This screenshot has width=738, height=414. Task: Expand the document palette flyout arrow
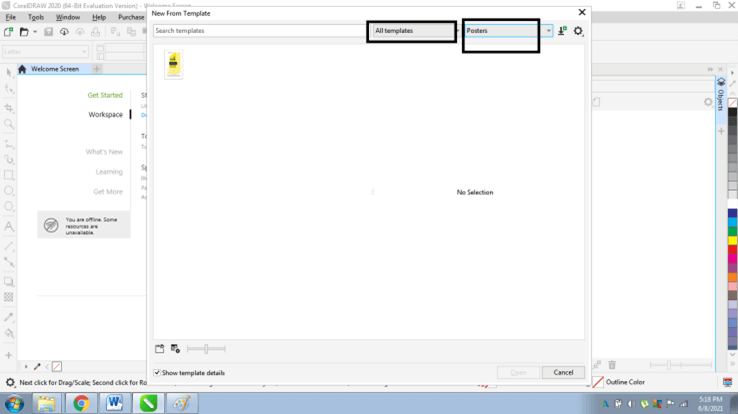26,366
